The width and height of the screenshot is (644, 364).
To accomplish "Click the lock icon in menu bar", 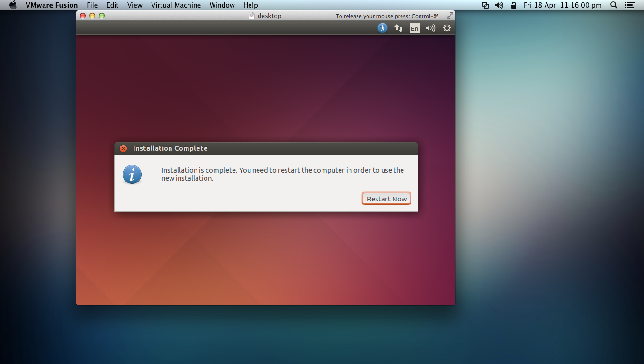I will (x=514, y=5).
